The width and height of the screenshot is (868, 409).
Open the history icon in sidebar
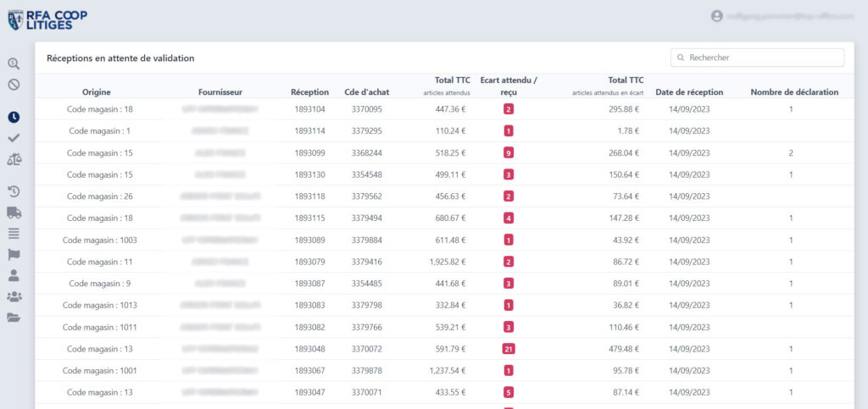tap(14, 191)
